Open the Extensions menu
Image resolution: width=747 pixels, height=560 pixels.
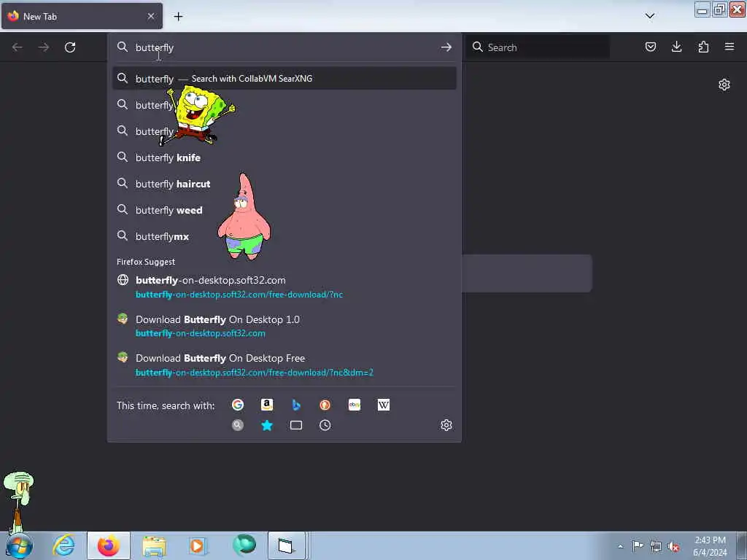tap(703, 47)
